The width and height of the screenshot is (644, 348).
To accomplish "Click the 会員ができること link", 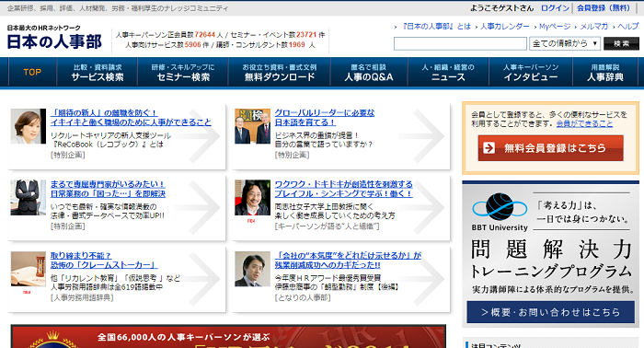I will click(584, 123).
